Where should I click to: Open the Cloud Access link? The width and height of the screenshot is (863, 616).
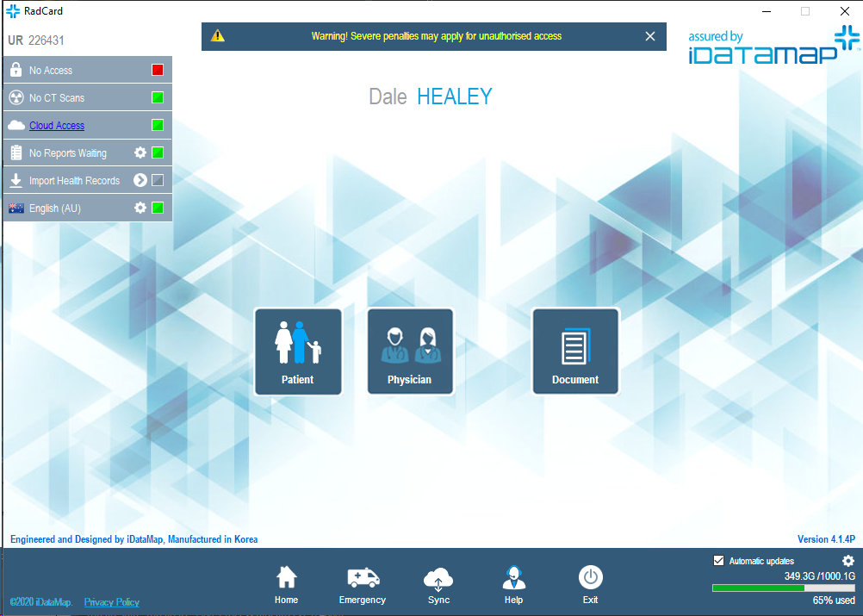coord(57,126)
